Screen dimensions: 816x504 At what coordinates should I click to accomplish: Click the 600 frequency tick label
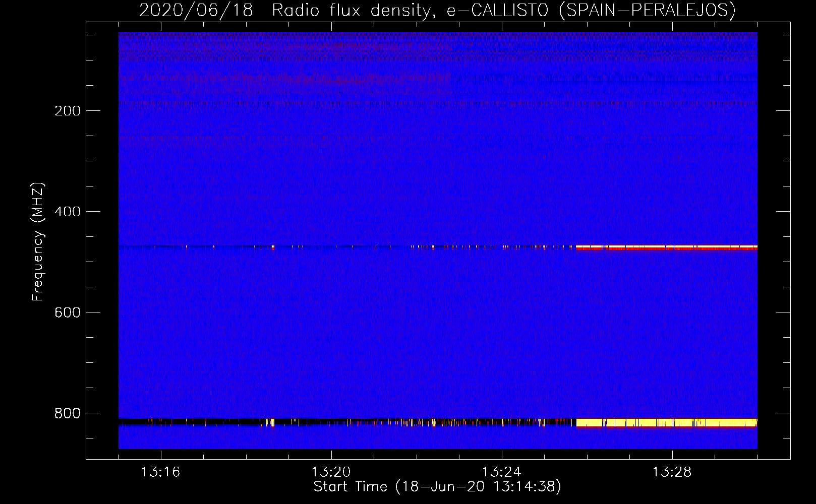67,312
